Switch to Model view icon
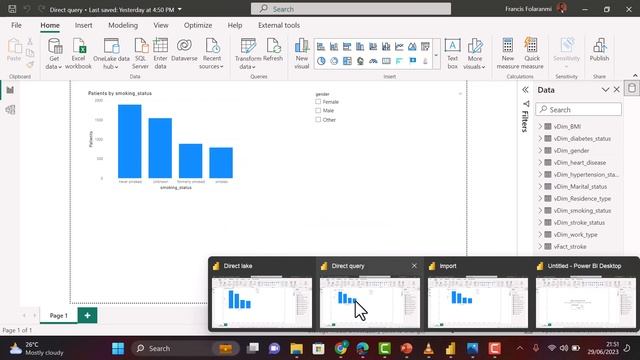The width and height of the screenshot is (640, 360). [x=10, y=109]
